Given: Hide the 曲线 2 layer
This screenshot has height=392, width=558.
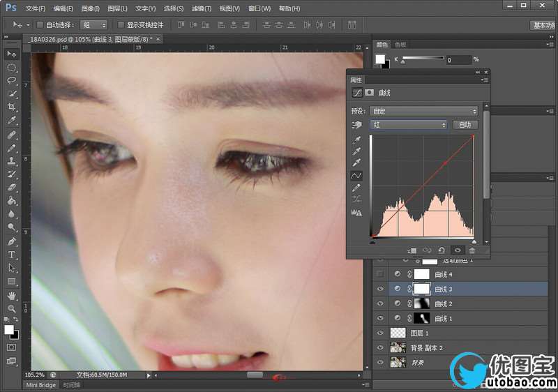Looking at the screenshot, I should 380,303.
